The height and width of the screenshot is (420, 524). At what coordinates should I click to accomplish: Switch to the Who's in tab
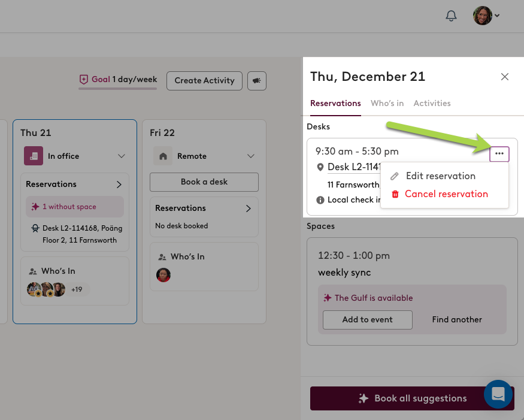387,103
